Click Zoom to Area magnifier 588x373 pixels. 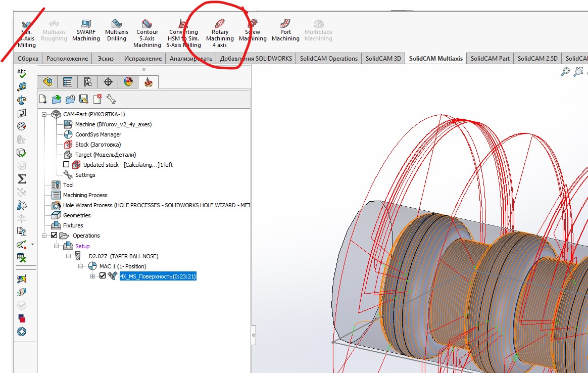point(578,71)
